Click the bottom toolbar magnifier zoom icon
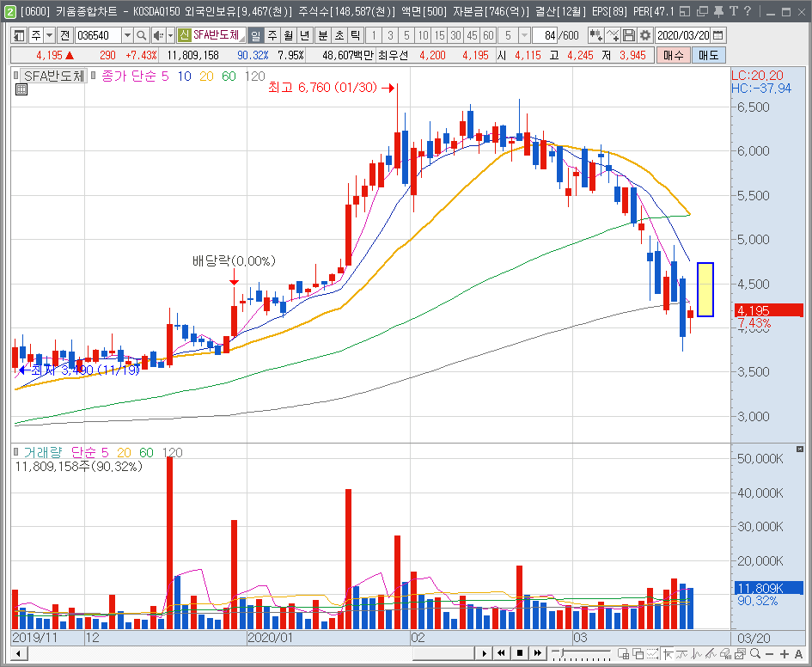The image size is (812, 667). 755,653
